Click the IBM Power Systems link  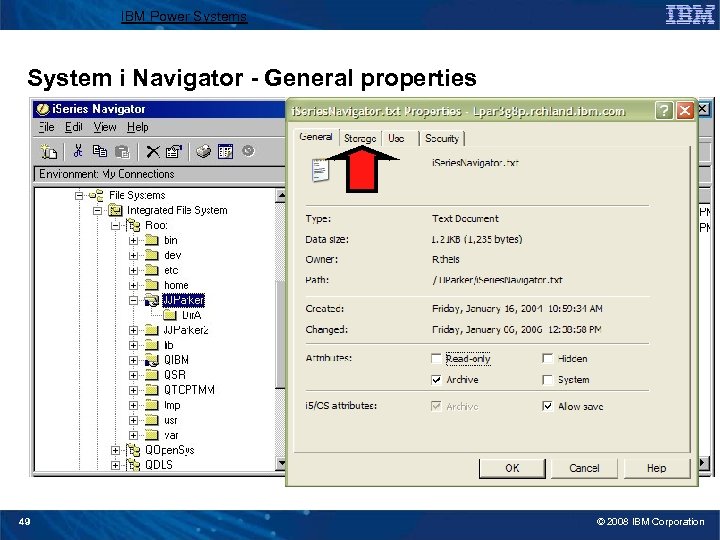point(184,17)
